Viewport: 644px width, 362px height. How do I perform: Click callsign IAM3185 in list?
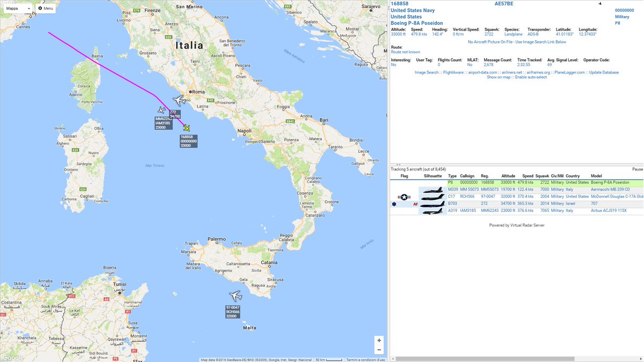pyautogui.click(x=468, y=211)
